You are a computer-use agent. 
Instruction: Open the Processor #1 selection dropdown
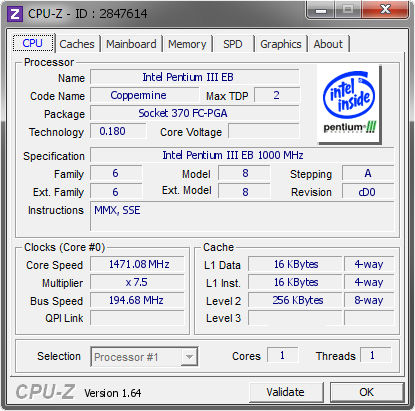[x=144, y=357]
